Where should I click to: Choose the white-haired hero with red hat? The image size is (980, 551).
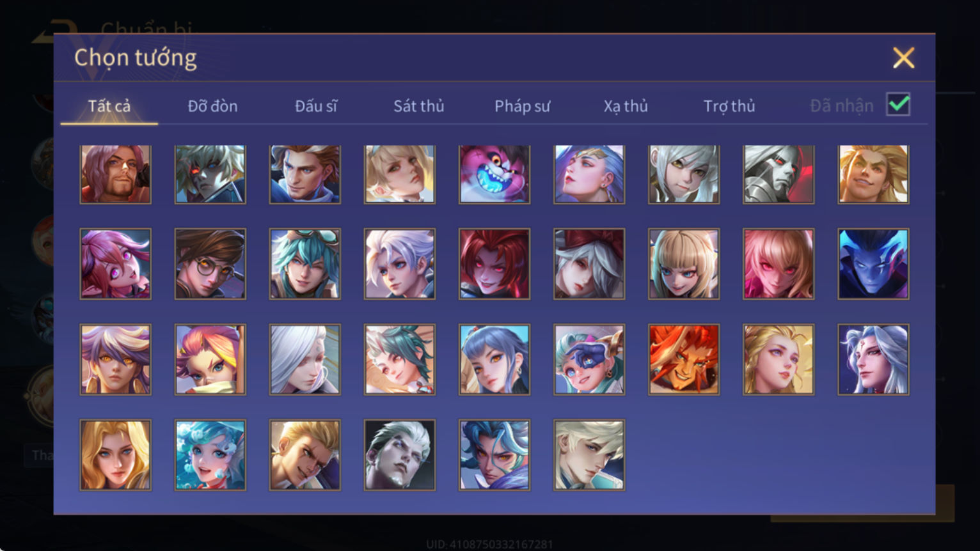click(589, 264)
